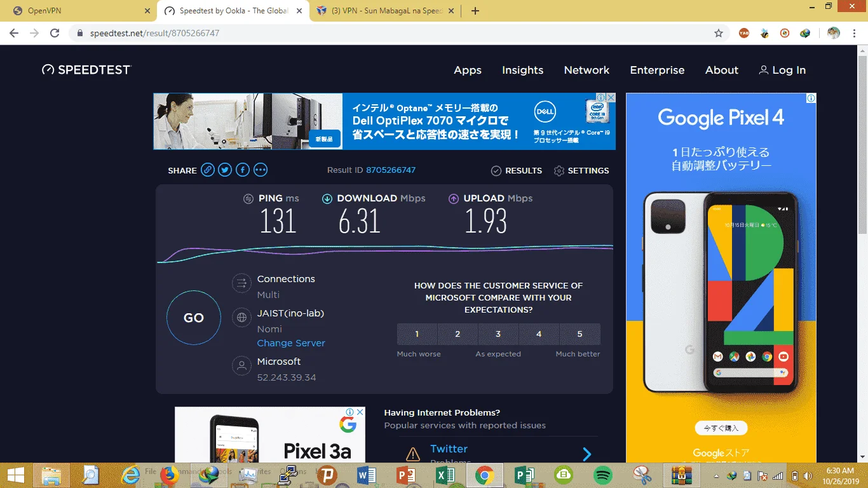The image size is (868, 488).
Task: Open the Twitter link under Having Internet Problems
Action: pos(449,449)
